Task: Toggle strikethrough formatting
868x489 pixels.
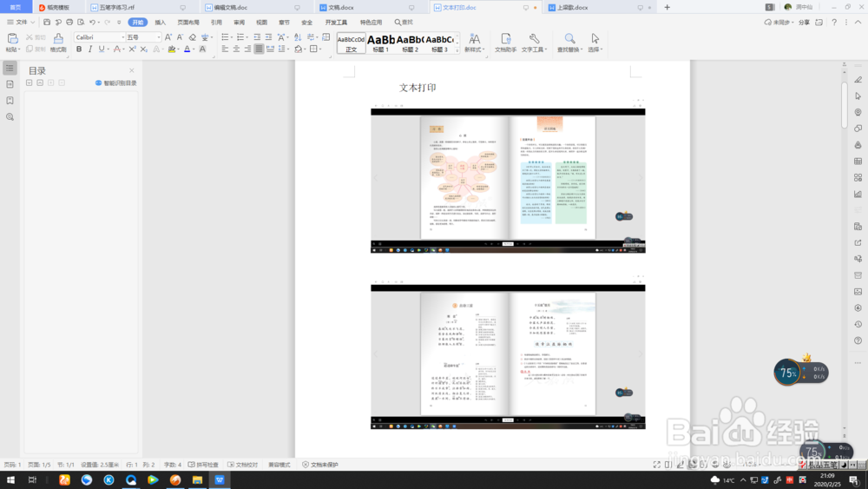Action: 117,50
